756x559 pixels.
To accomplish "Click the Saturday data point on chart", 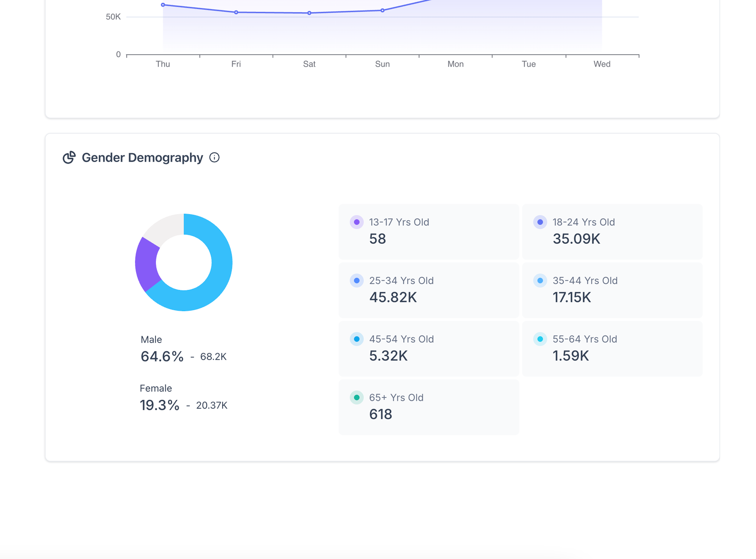I will pyautogui.click(x=309, y=13).
